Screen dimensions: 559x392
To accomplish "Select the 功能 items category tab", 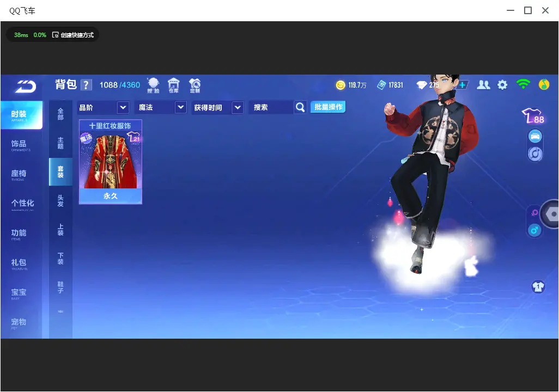I will coord(21,234).
